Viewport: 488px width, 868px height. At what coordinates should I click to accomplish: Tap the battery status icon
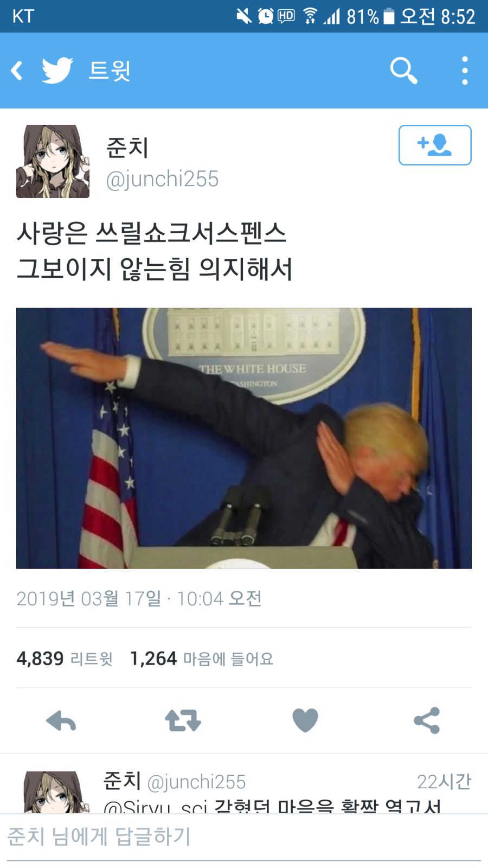[x=389, y=16]
